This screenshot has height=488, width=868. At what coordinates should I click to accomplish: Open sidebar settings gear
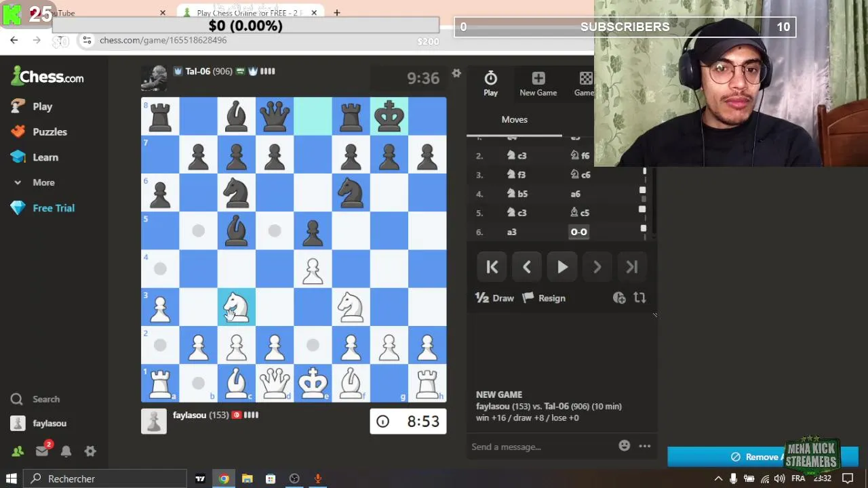tap(90, 451)
